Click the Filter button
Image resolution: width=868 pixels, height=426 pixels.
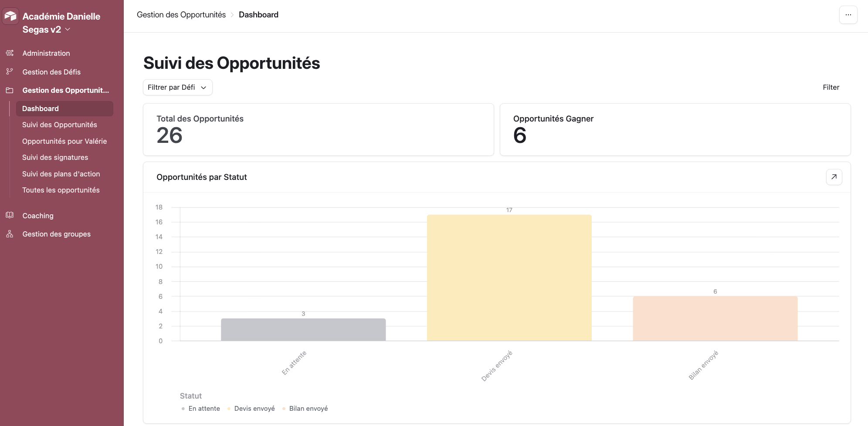[831, 87]
